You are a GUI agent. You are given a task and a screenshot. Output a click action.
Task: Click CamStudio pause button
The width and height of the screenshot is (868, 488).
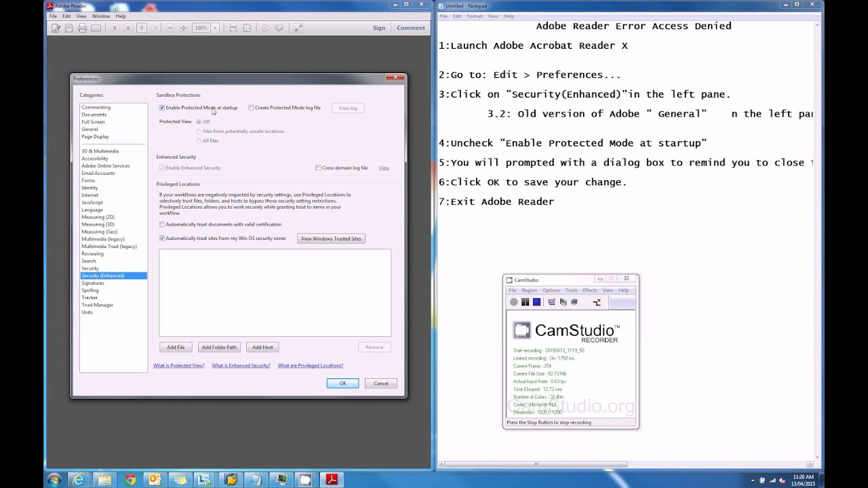pos(525,302)
